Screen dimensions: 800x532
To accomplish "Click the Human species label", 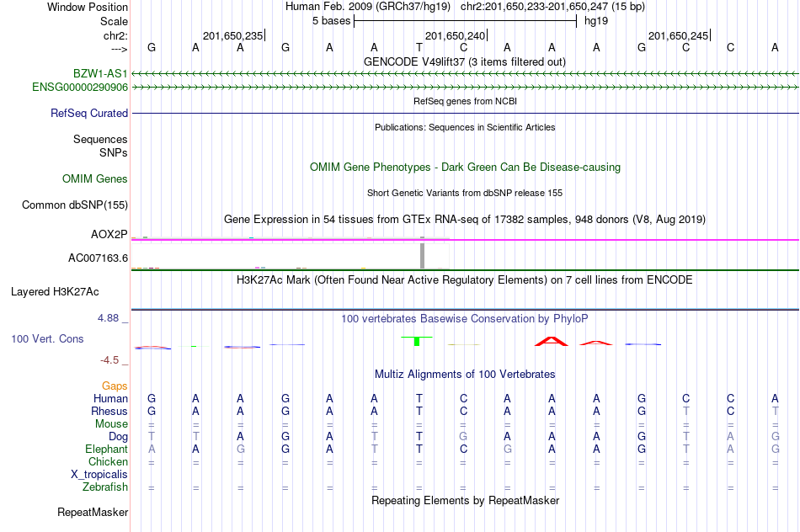I will [x=110, y=399].
